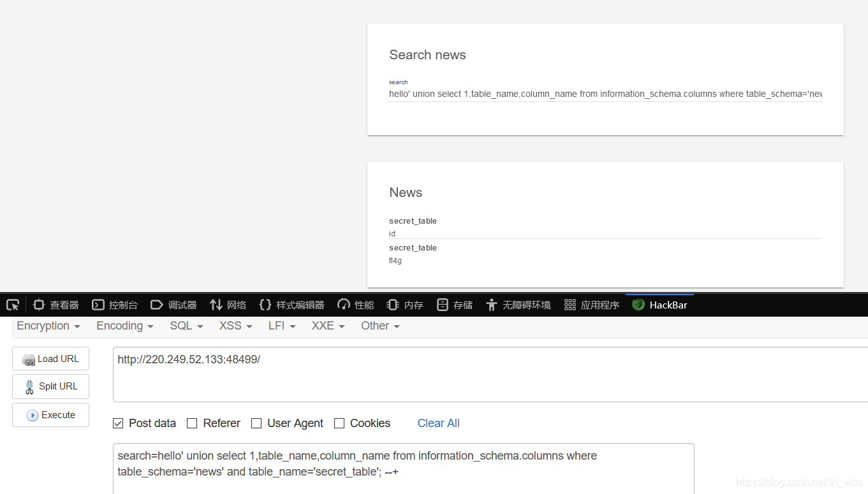Focus the HackBar URL text area
868x494 pixels.
(490, 375)
